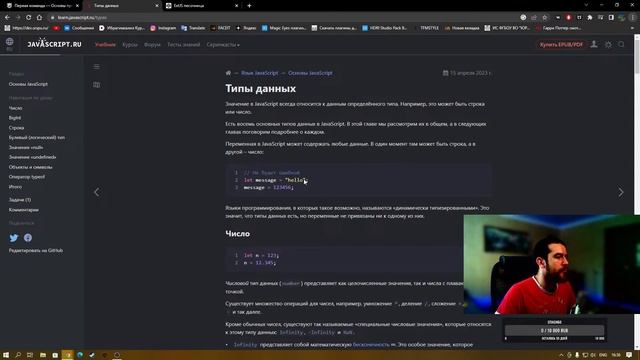Jump to the BigInt section in sidebar
640x360 pixels.
coord(15,118)
